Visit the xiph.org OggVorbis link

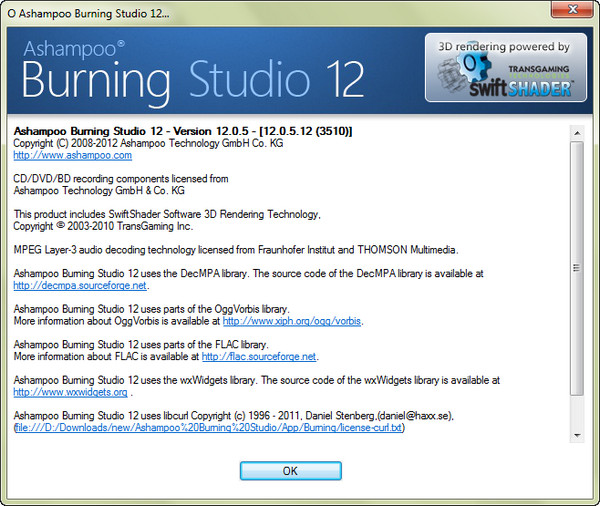pos(292,321)
